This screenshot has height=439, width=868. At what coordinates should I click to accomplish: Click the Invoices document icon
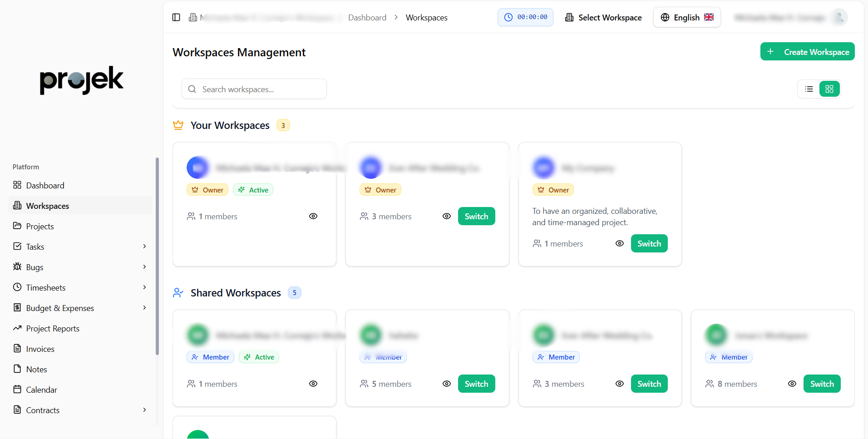click(x=17, y=349)
